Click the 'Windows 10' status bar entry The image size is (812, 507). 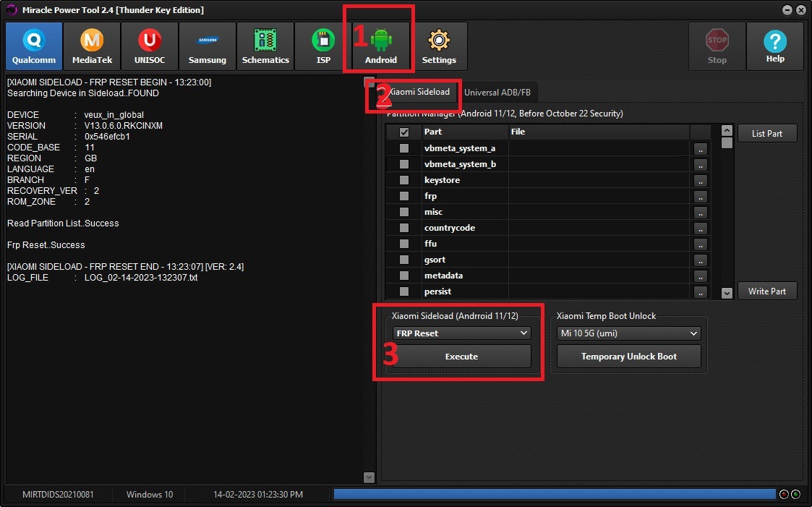pos(150,495)
